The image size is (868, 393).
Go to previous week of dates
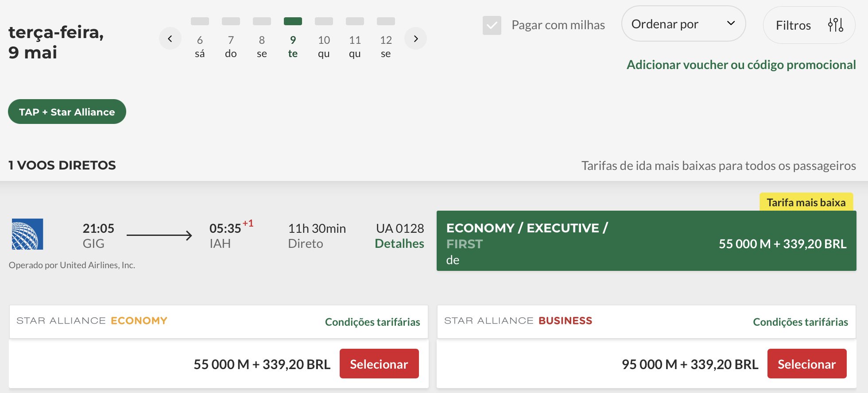[x=170, y=39]
